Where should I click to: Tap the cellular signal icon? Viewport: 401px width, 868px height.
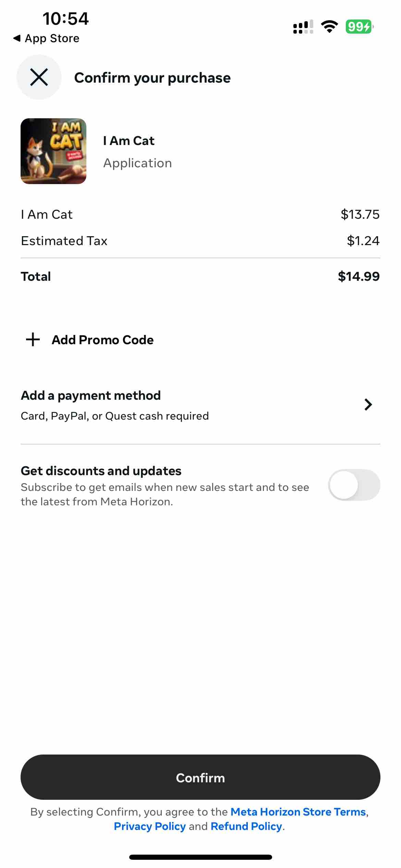point(303,27)
